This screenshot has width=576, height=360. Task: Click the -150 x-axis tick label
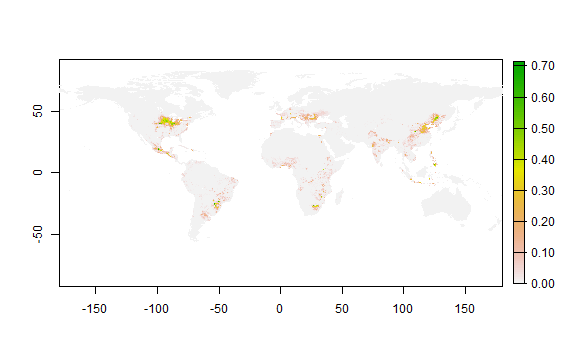point(94,309)
